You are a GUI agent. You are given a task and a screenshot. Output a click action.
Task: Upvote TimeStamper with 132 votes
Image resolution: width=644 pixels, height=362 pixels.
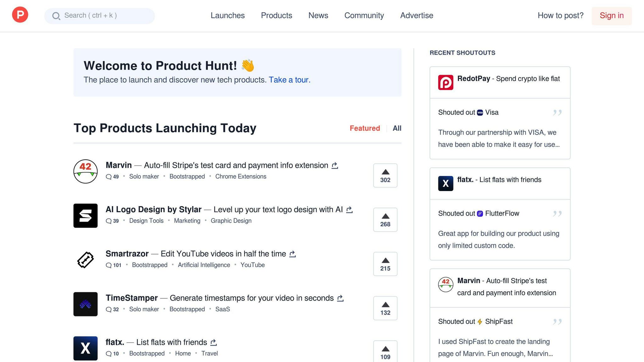[x=385, y=308]
